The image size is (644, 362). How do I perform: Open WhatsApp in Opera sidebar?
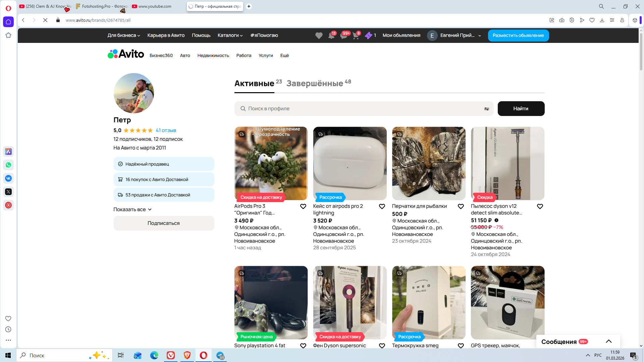8,165
